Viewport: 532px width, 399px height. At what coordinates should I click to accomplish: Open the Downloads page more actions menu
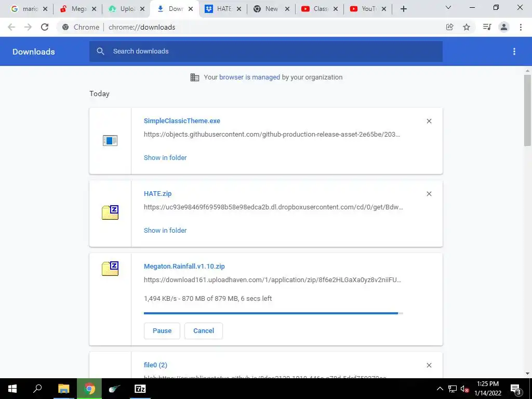[514, 51]
